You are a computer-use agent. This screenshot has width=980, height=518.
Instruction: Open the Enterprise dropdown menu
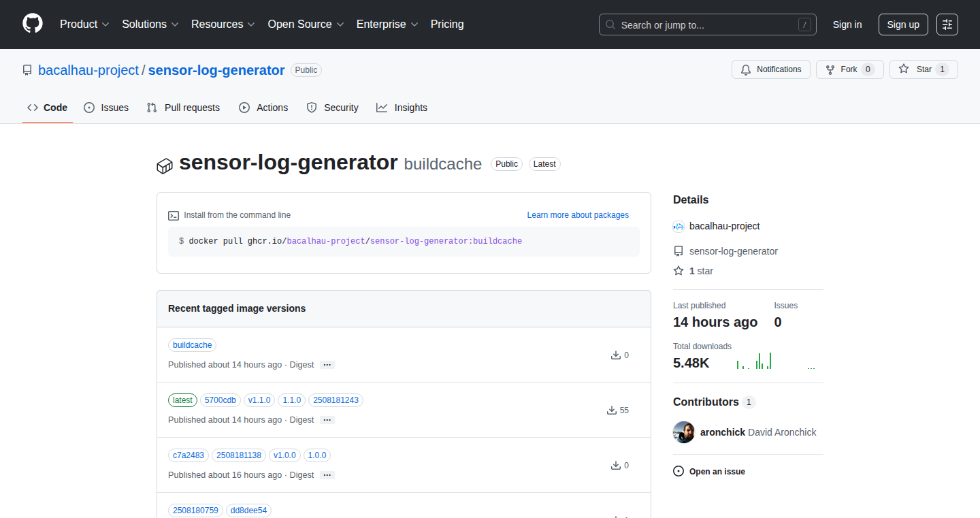click(387, 25)
